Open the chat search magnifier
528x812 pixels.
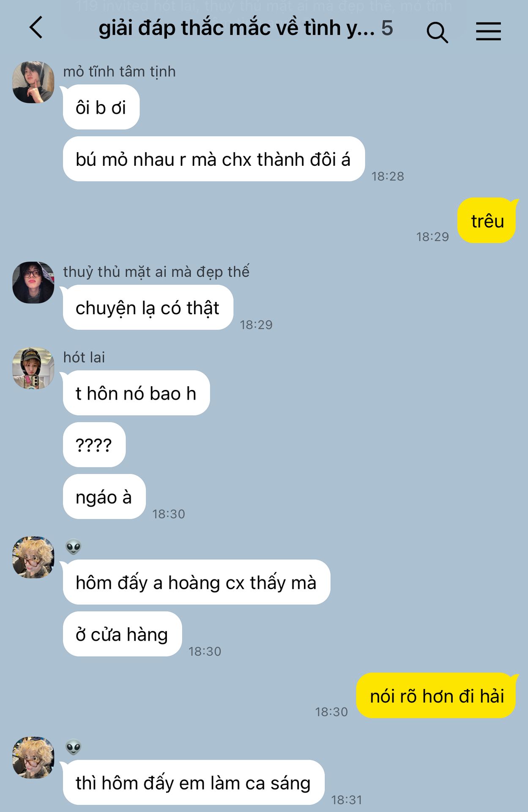coord(437,32)
